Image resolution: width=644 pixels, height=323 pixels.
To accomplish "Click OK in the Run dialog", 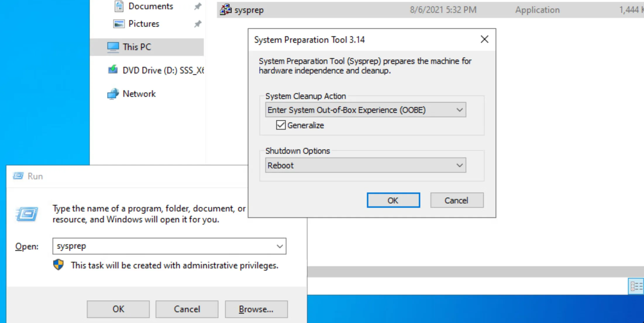I will (x=118, y=309).
